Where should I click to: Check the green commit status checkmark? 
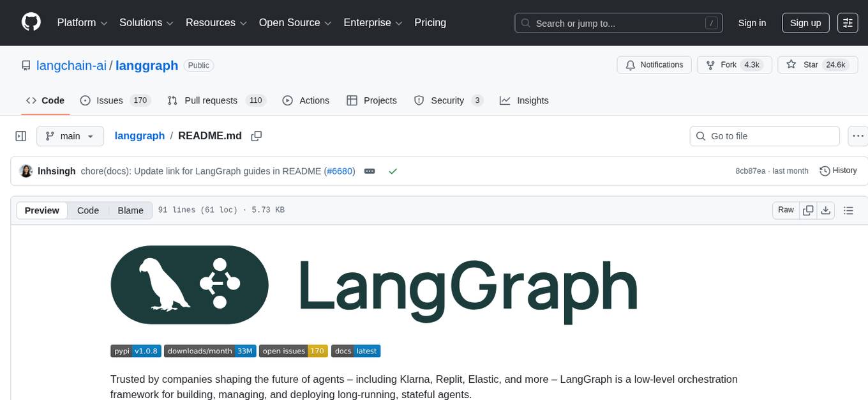(393, 171)
